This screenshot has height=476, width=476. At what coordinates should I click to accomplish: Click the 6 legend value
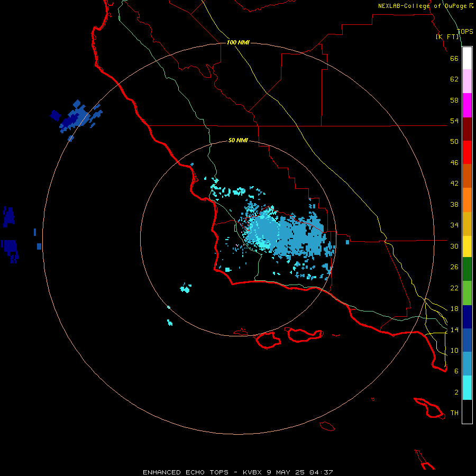tap(456, 371)
